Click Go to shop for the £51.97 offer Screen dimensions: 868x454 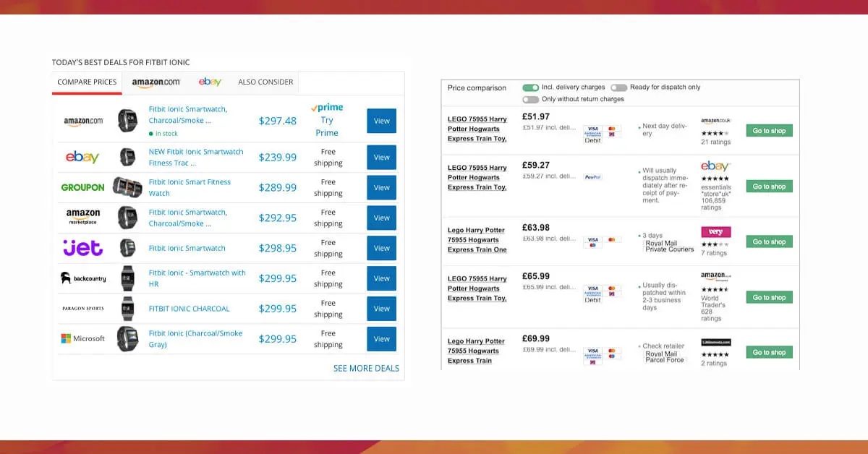point(769,131)
